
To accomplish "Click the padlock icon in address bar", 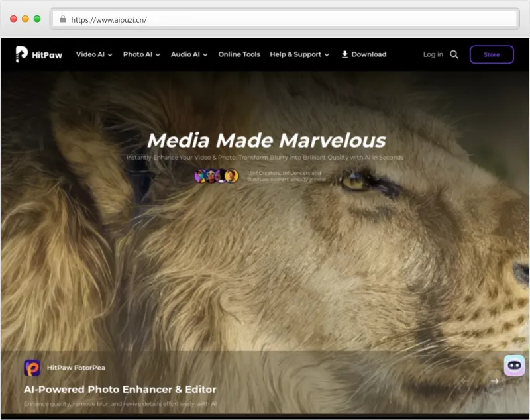I will [64, 19].
